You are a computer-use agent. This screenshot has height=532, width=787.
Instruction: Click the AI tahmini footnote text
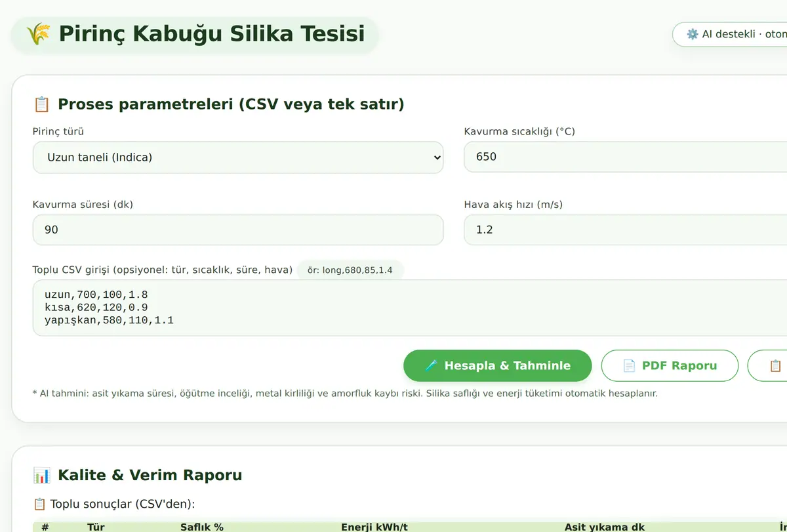(x=345, y=394)
